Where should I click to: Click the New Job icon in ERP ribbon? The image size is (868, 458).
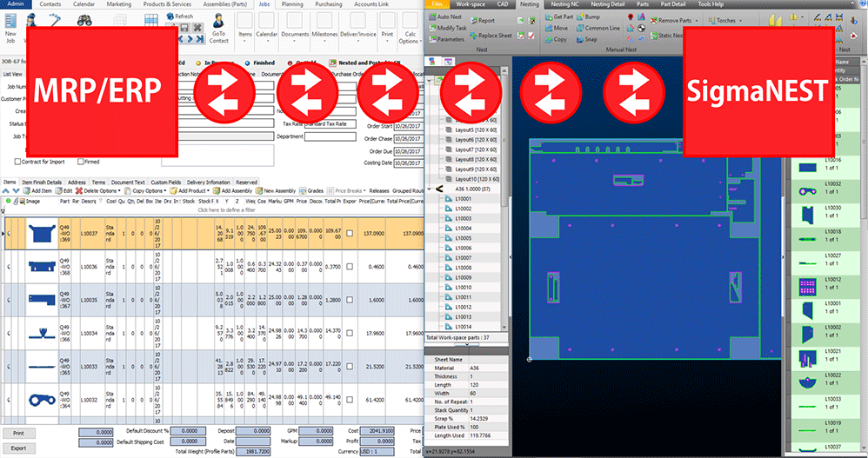point(10,22)
